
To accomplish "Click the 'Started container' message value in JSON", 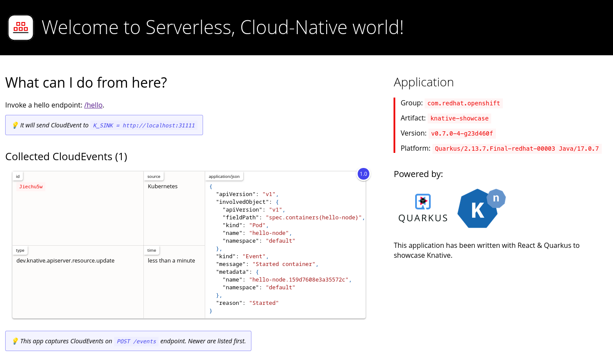I will pos(284,264).
